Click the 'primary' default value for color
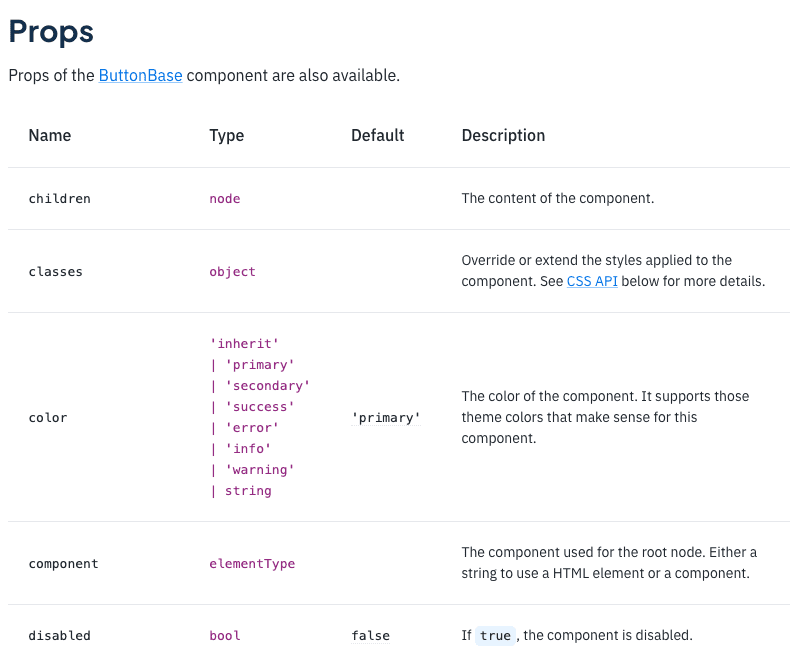790x658 pixels. (386, 418)
